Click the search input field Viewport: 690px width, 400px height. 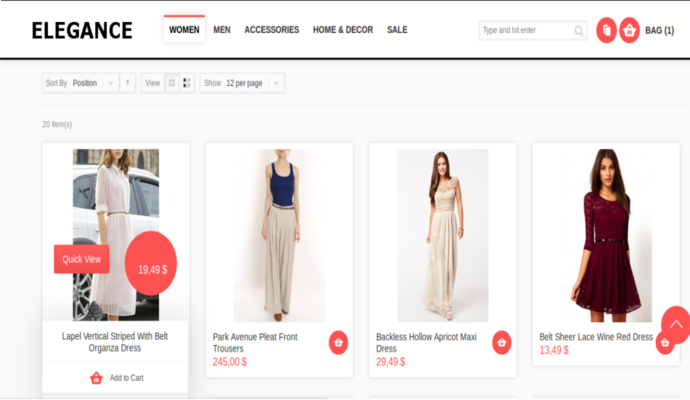[x=532, y=30]
